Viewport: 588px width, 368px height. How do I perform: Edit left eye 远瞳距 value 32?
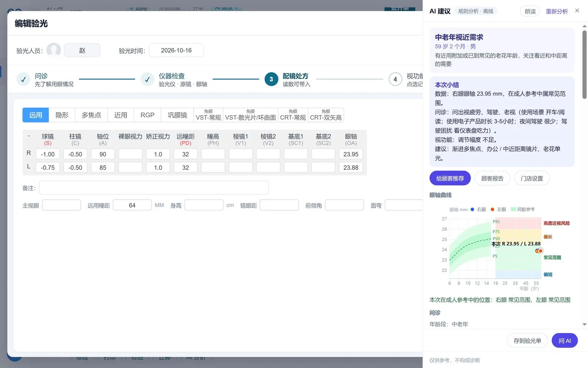[186, 167]
